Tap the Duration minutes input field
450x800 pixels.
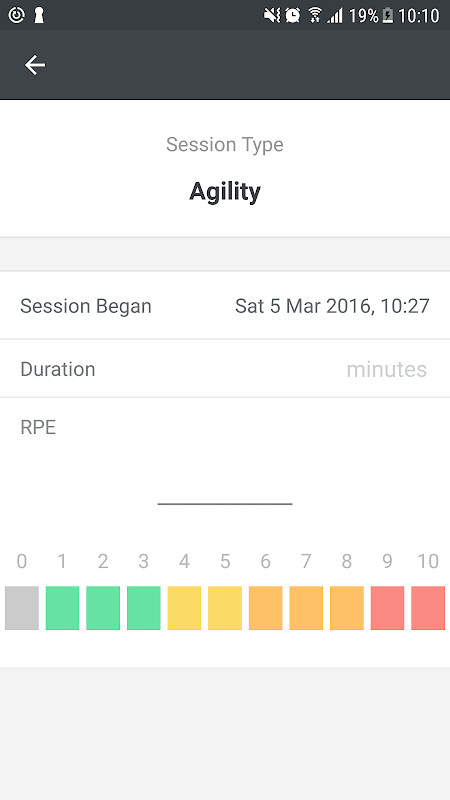coord(225,368)
